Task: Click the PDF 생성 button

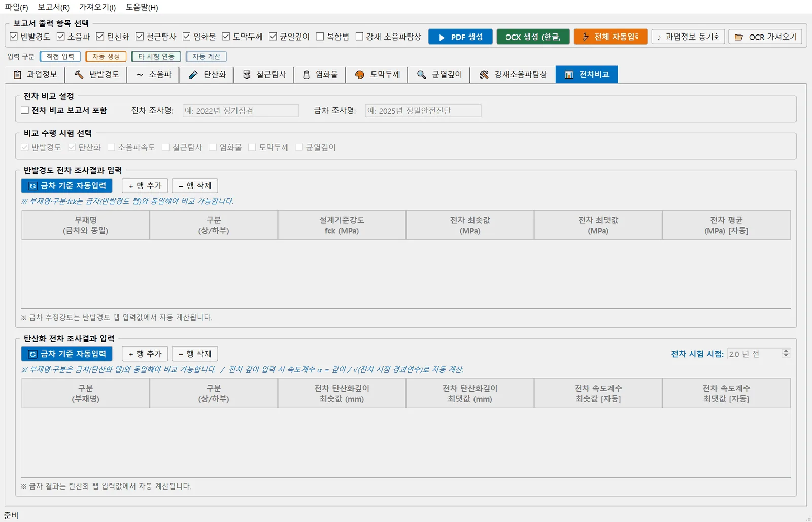Action: tap(460, 37)
